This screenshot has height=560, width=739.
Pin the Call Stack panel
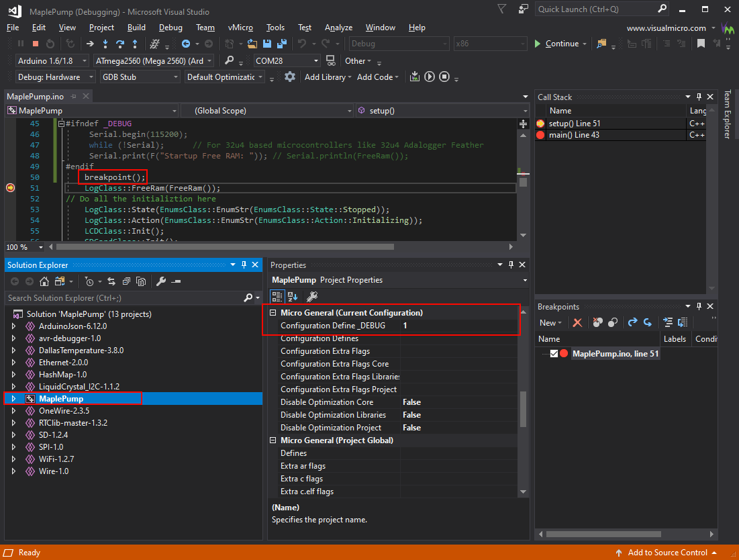(x=699, y=97)
